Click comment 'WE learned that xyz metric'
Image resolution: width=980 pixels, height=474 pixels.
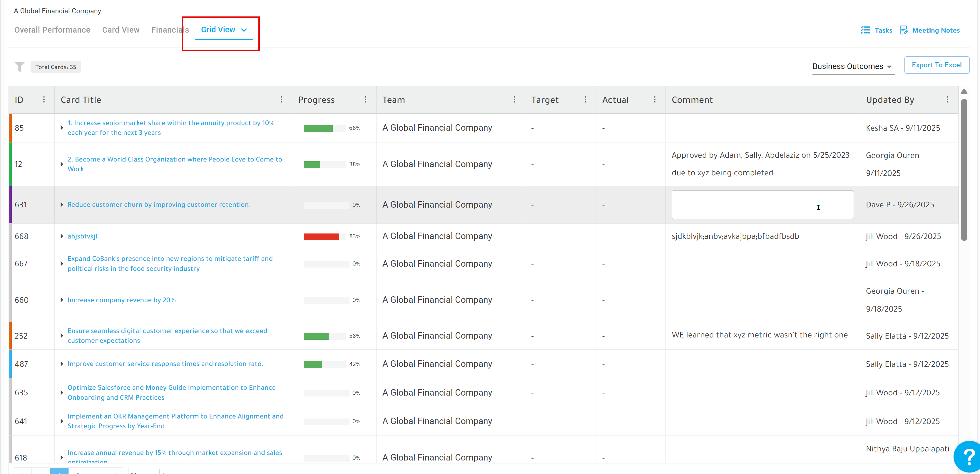pyautogui.click(x=759, y=335)
